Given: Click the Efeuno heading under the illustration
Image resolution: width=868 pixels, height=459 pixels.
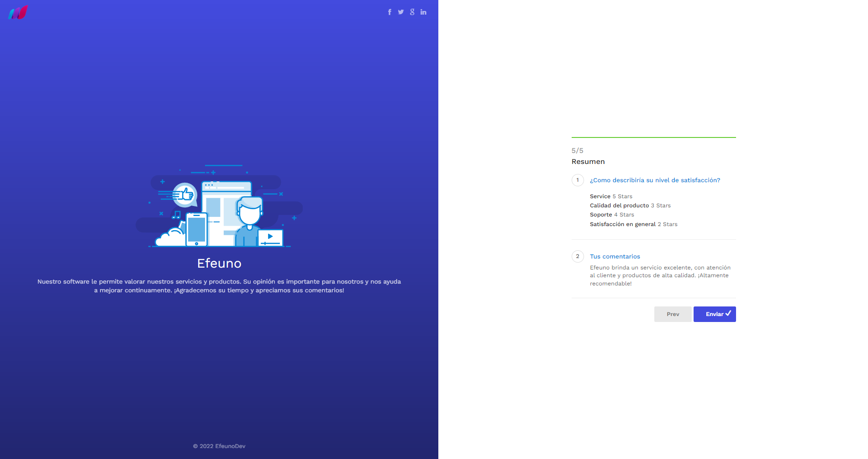Looking at the screenshot, I should 219,264.
